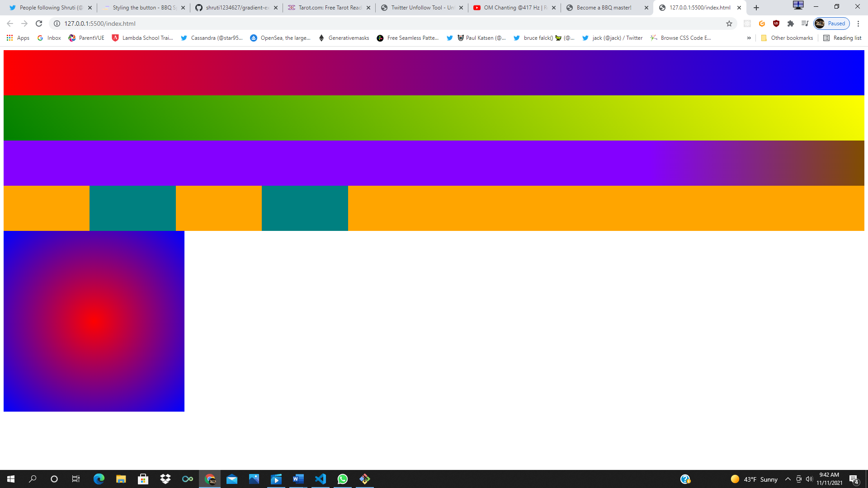Open the notification center icon
Image resolution: width=868 pixels, height=488 pixels.
point(854,479)
